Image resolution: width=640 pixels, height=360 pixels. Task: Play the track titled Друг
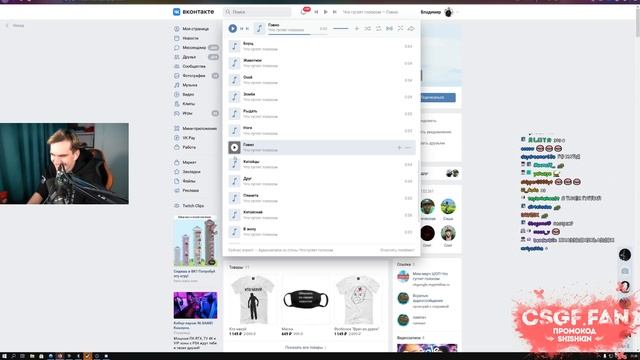click(322, 181)
